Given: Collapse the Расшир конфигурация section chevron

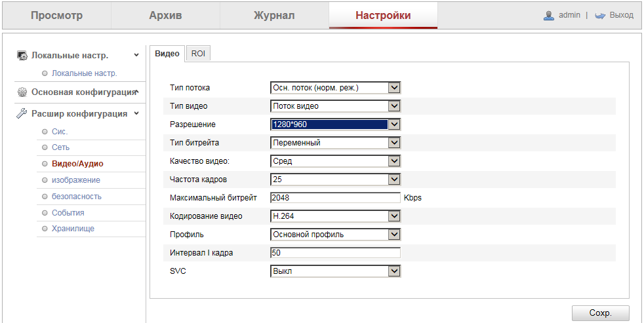Looking at the screenshot, I should (136, 113).
